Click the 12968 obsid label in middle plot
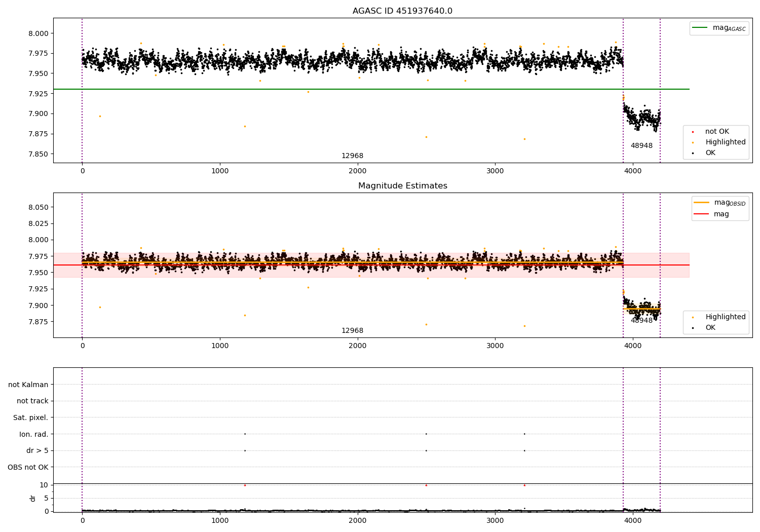 [x=352, y=331]
